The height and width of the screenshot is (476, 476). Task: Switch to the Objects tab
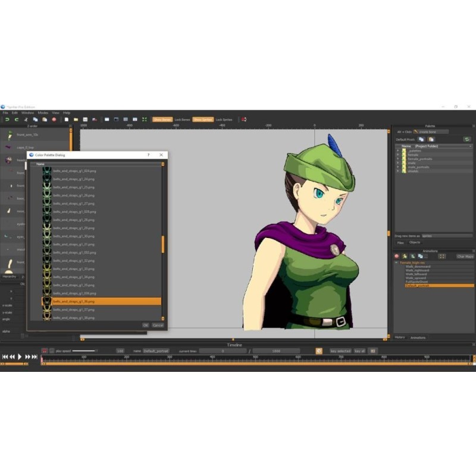click(415, 242)
